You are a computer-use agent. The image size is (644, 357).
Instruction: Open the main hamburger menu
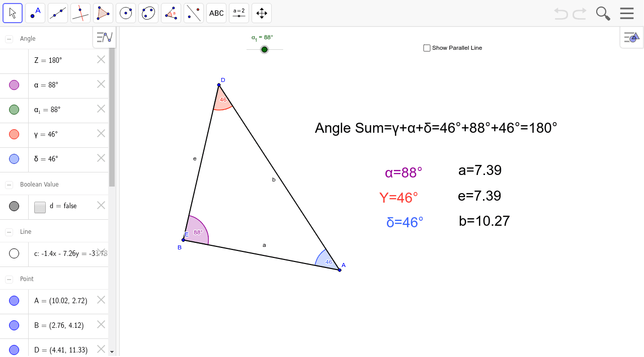click(x=627, y=13)
